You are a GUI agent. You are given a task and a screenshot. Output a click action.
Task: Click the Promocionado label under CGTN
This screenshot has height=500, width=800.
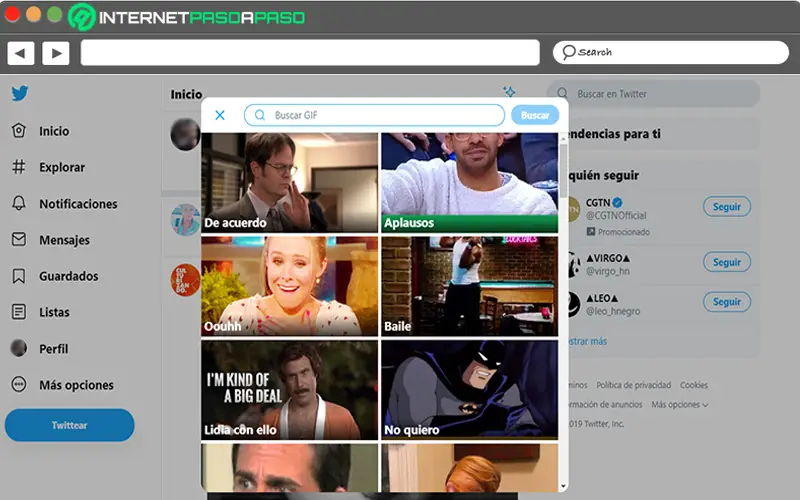tap(618, 232)
